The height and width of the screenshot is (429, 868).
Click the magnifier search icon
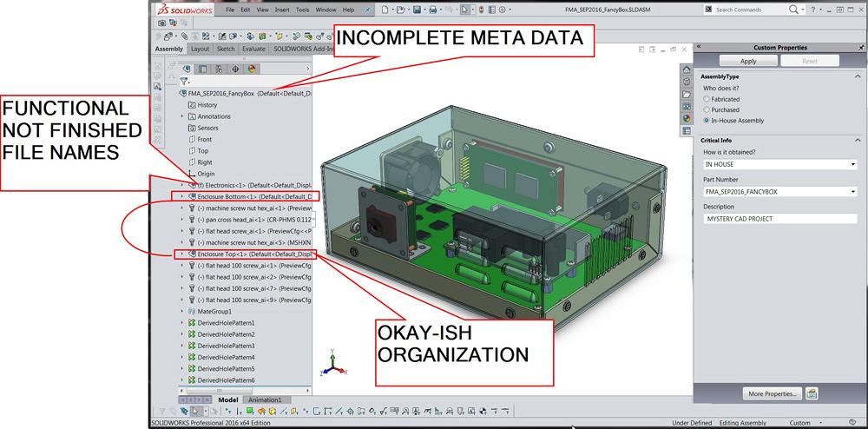click(x=793, y=10)
